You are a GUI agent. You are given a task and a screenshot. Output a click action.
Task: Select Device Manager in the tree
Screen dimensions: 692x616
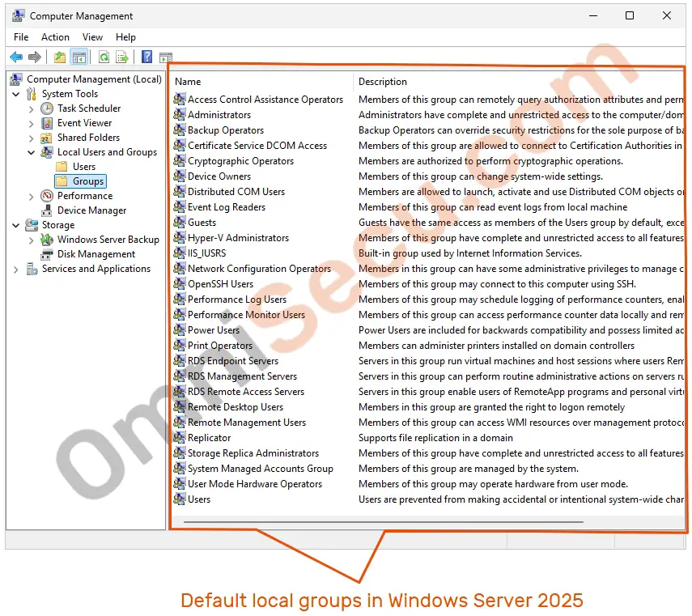pos(91,210)
